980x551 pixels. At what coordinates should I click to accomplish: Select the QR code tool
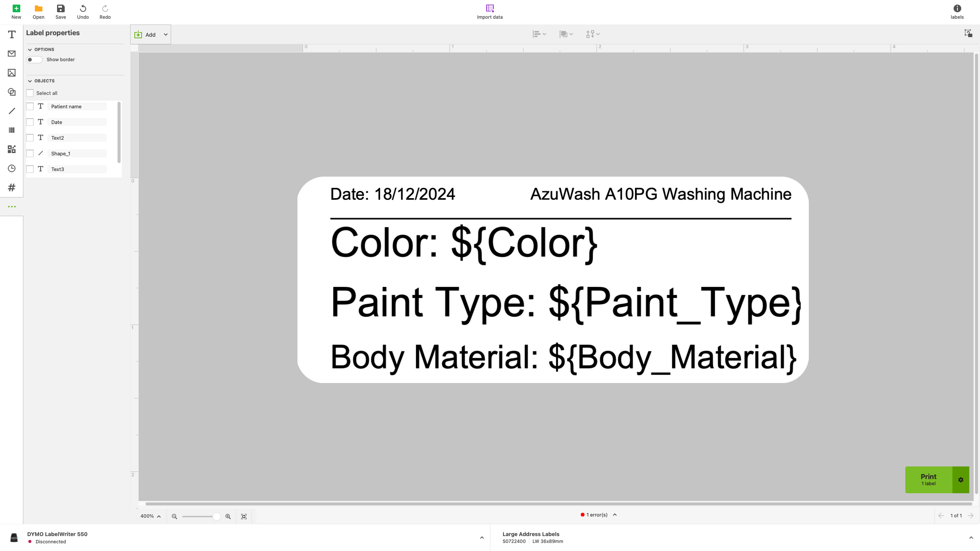(11, 149)
